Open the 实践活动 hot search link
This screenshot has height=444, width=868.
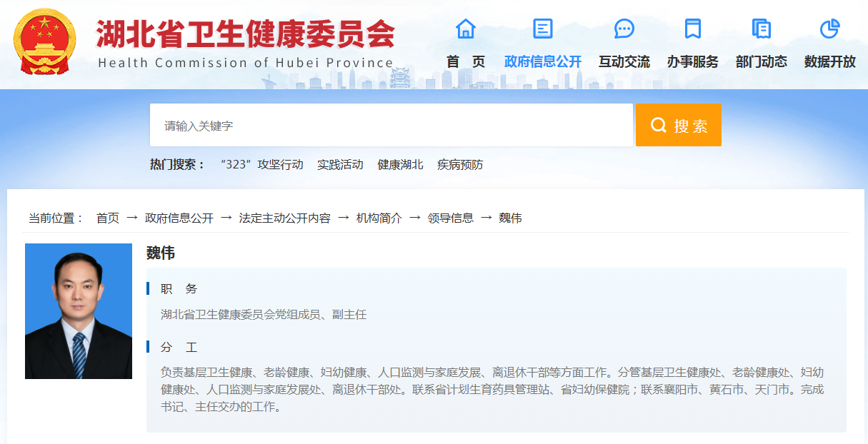click(x=341, y=164)
